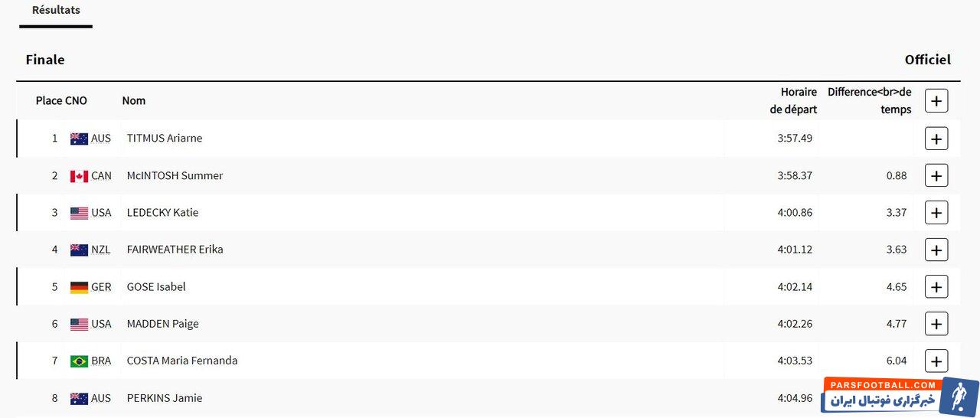Expand all rows with header plus button

936,100
